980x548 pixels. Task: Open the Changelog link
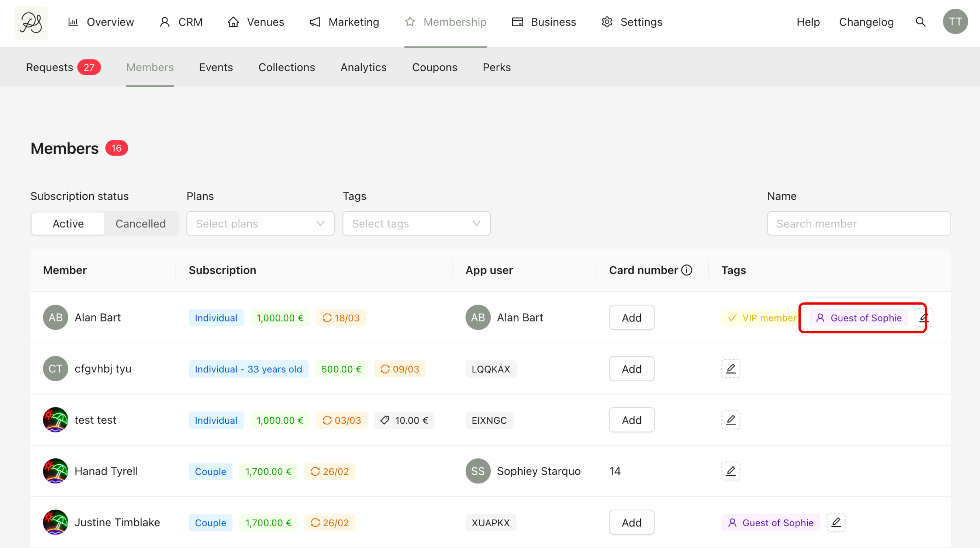point(866,22)
